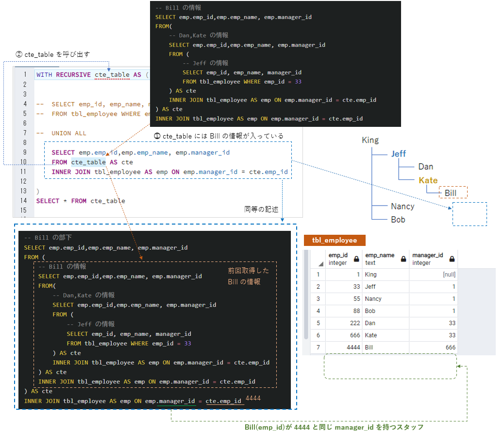Click the lock icon on the emp_id column
The image size is (504, 435).
[x=356, y=259]
